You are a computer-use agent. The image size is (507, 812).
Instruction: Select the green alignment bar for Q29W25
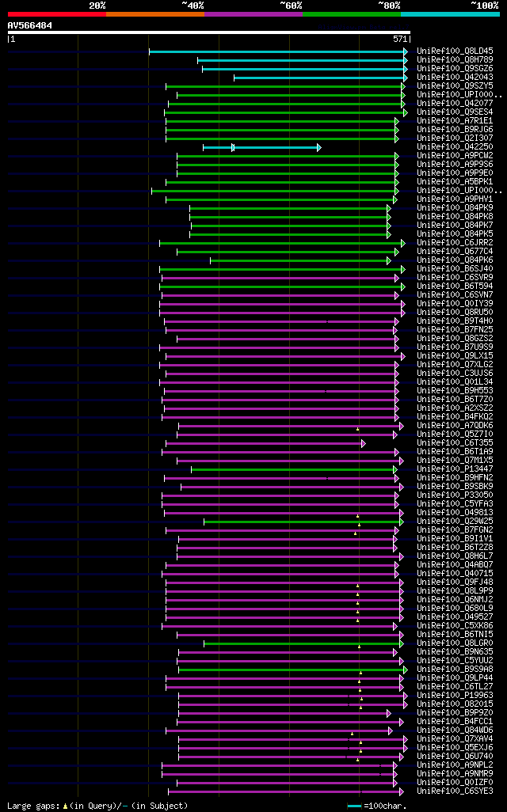click(x=303, y=522)
